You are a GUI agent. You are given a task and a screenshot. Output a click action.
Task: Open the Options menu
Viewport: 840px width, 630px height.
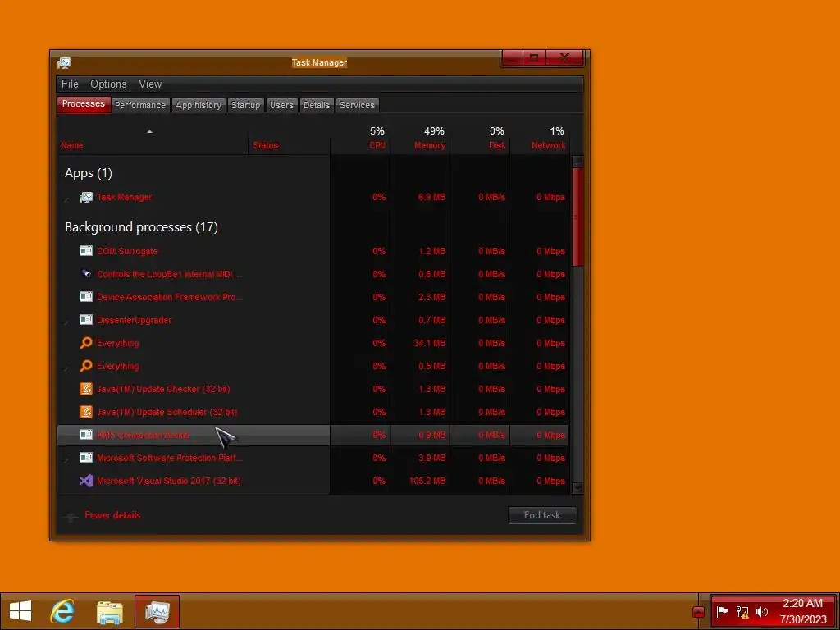108,84
